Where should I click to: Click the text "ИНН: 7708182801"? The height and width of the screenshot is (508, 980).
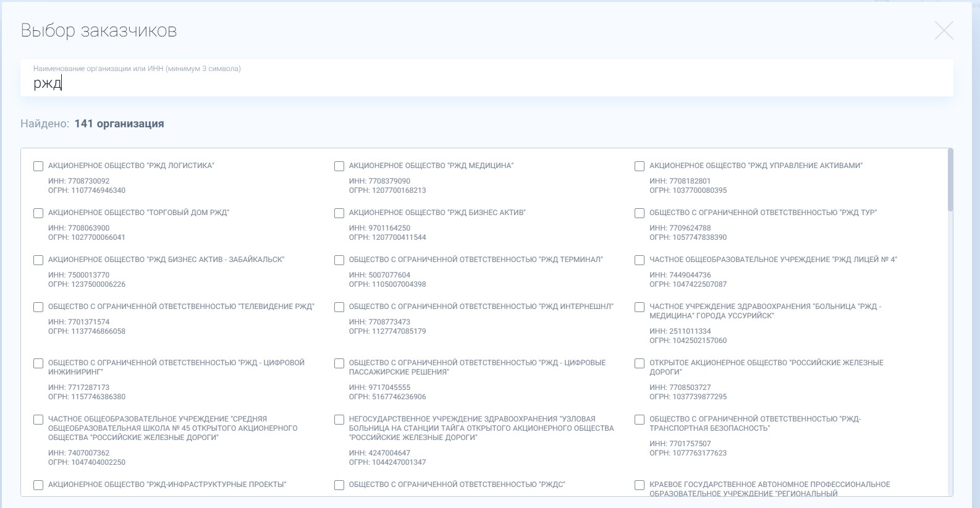pyautogui.click(x=680, y=181)
